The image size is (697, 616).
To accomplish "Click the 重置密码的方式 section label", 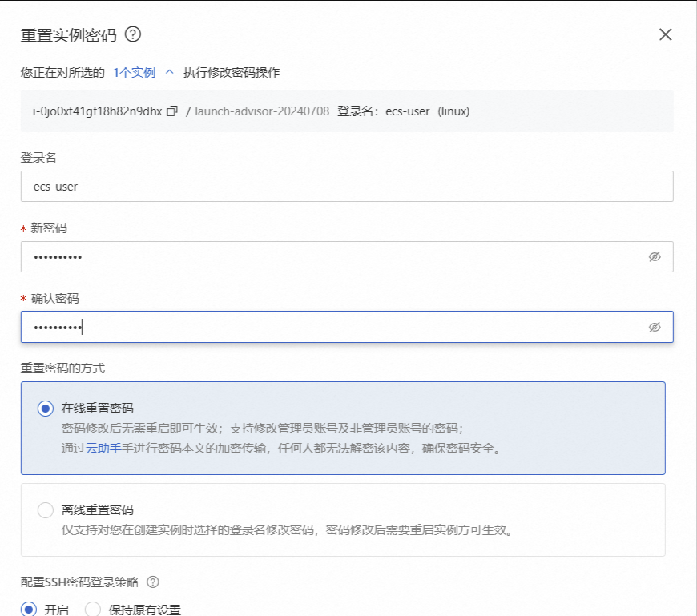I will coord(62,368).
